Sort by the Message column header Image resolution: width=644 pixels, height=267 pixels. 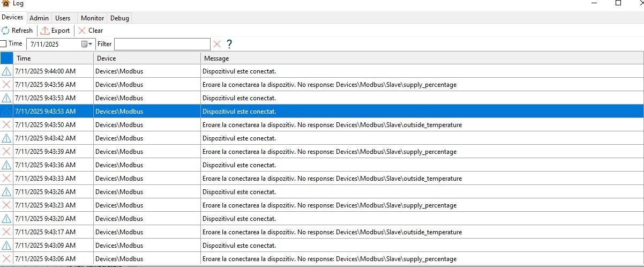(216, 58)
